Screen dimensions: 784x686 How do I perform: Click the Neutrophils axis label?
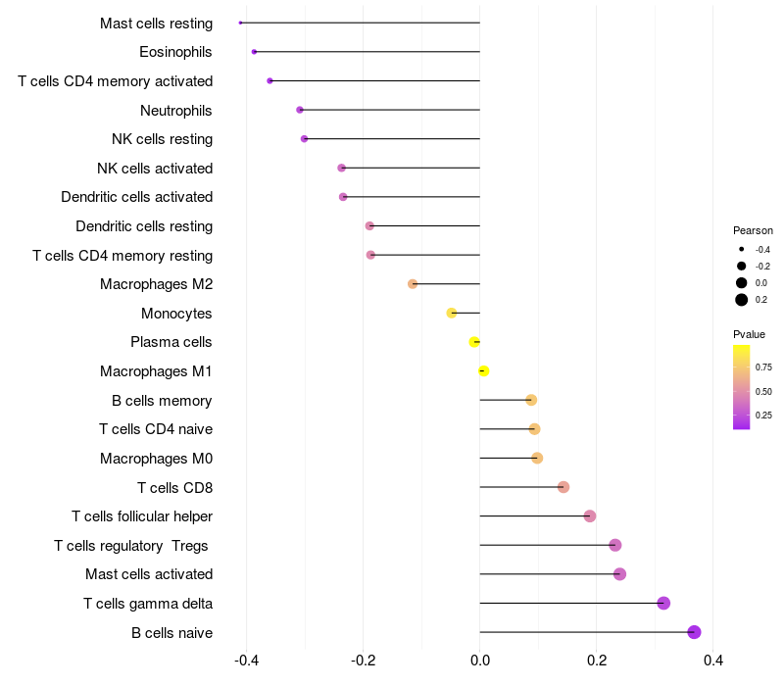(x=176, y=111)
